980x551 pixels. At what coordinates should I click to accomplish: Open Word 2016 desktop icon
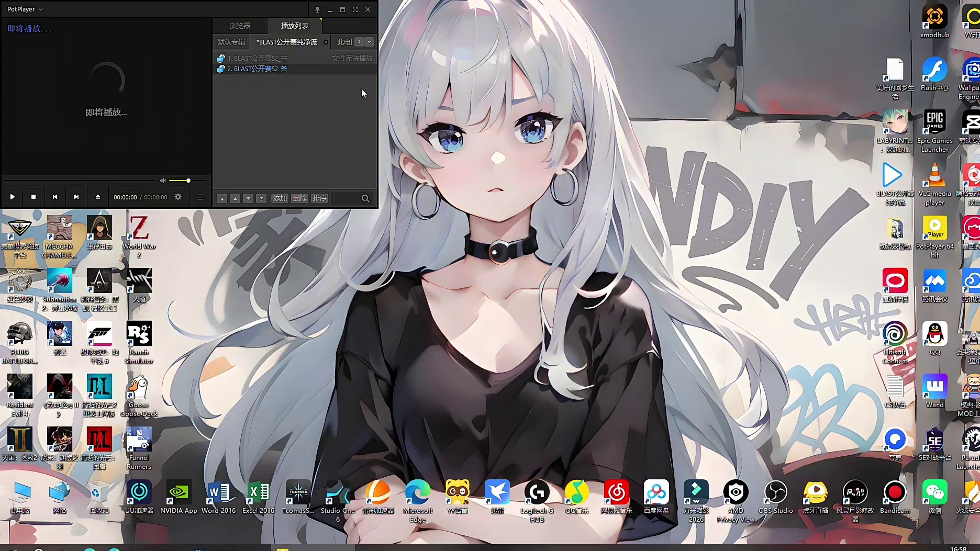pyautogui.click(x=218, y=497)
